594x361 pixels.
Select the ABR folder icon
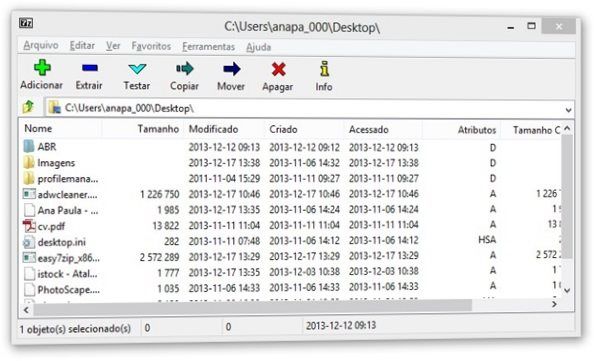click(x=29, y=146)
